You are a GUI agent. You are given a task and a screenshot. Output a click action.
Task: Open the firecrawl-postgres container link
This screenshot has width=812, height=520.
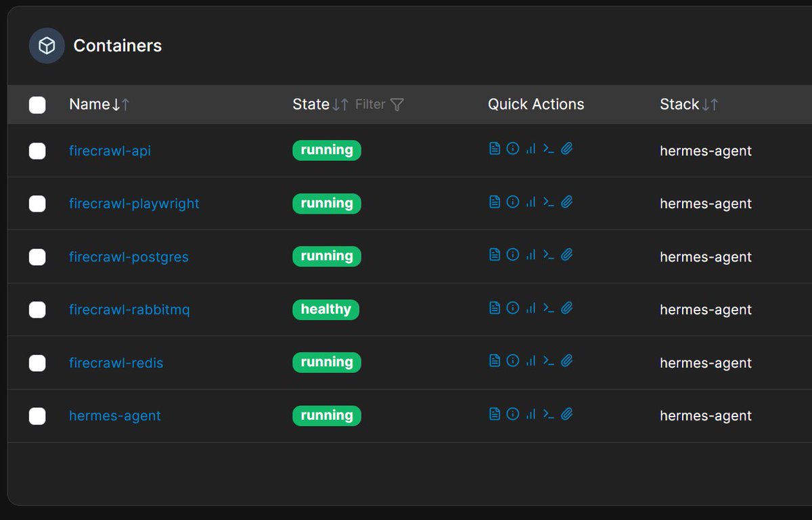click(x=129, y=257)
